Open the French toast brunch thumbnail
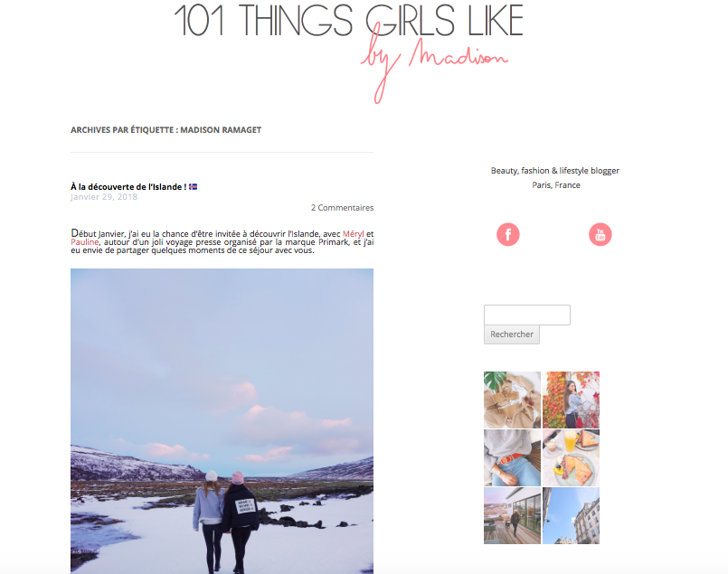Image resolution: width=728 pixels, height=574 pixels. [x=571, y=457]
